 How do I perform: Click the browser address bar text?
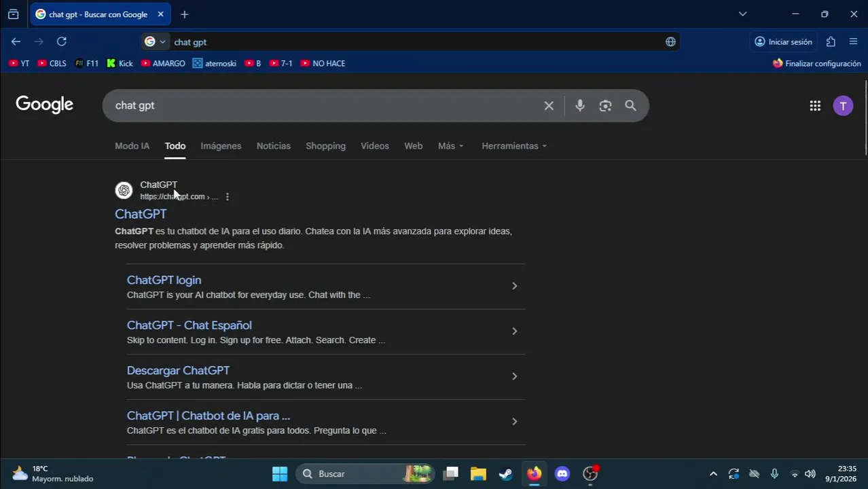tap(190, 42)
